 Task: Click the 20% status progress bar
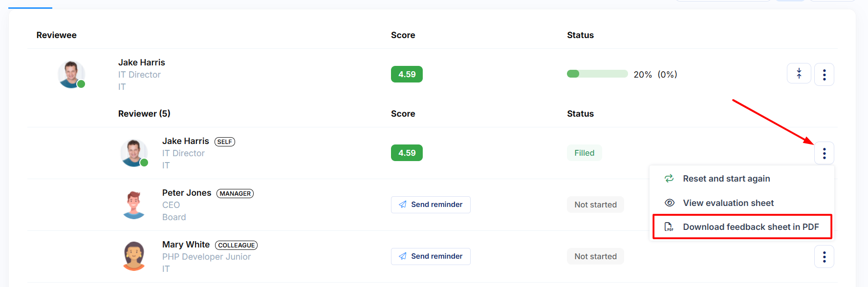[597, 74]
